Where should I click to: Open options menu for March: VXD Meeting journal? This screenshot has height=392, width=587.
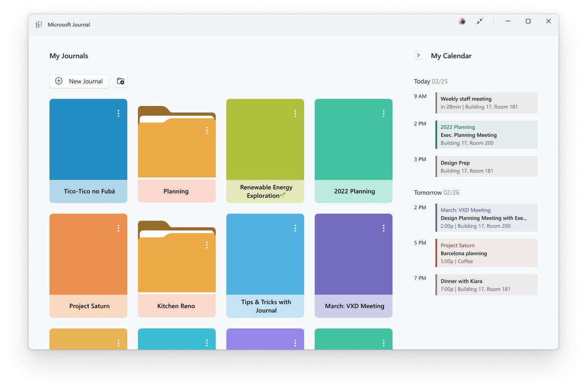(384, 228)
